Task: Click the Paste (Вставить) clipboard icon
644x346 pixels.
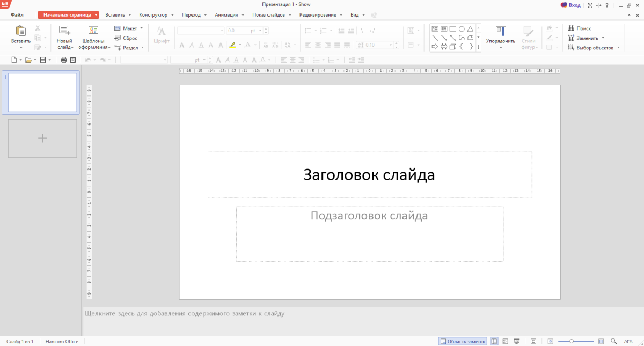Action: tap(21, 31)
